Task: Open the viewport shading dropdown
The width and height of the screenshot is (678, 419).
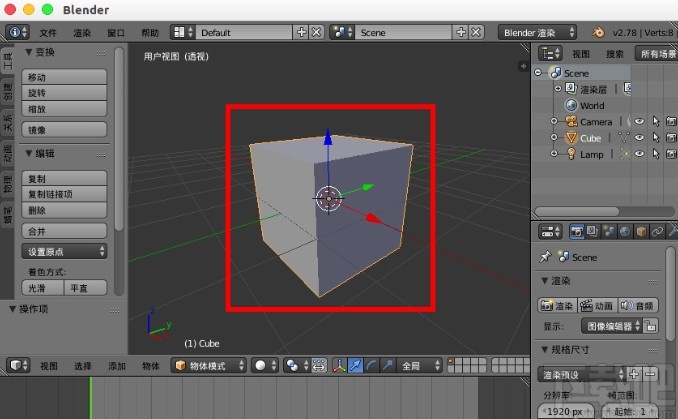Action: 263,366
